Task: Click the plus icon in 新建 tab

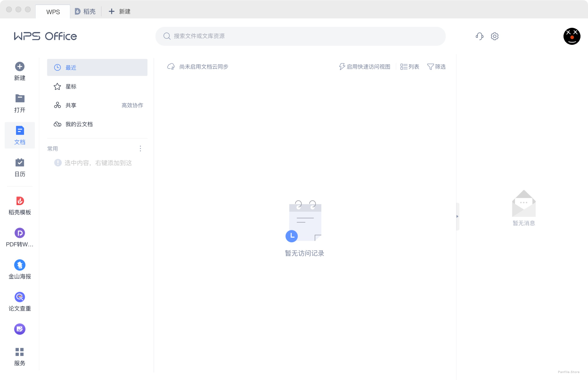Action: pos(111,11)
